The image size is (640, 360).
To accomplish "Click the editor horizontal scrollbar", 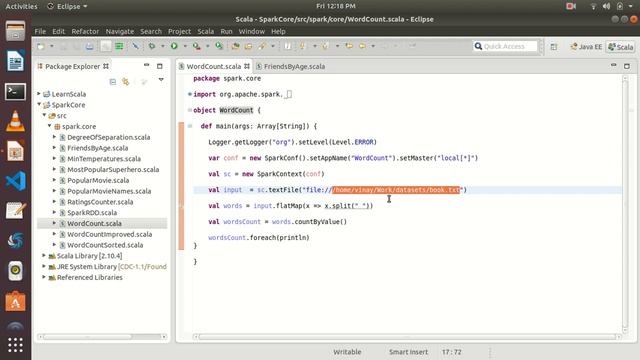I will coord(407,337).
